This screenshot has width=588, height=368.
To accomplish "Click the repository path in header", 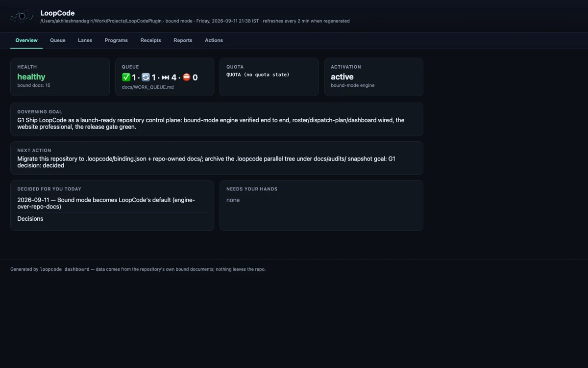I will [101, 21].
